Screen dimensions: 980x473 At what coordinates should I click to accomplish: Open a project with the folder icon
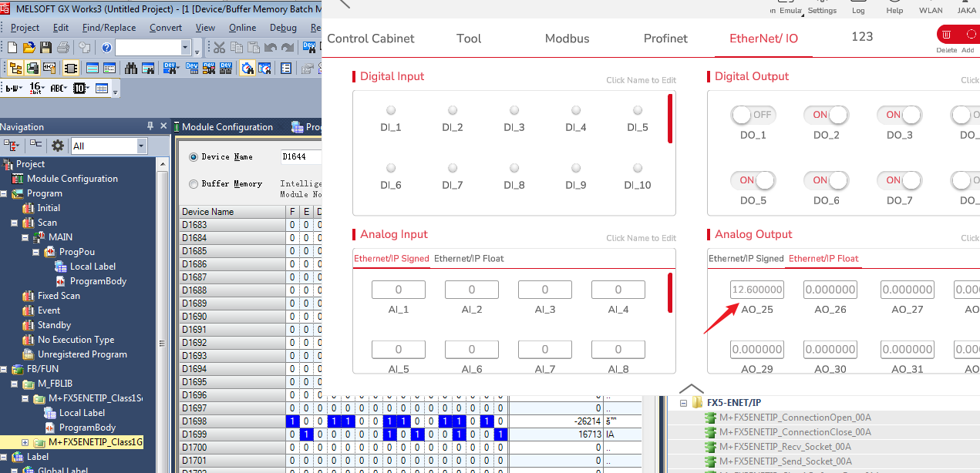pos(29,48)
